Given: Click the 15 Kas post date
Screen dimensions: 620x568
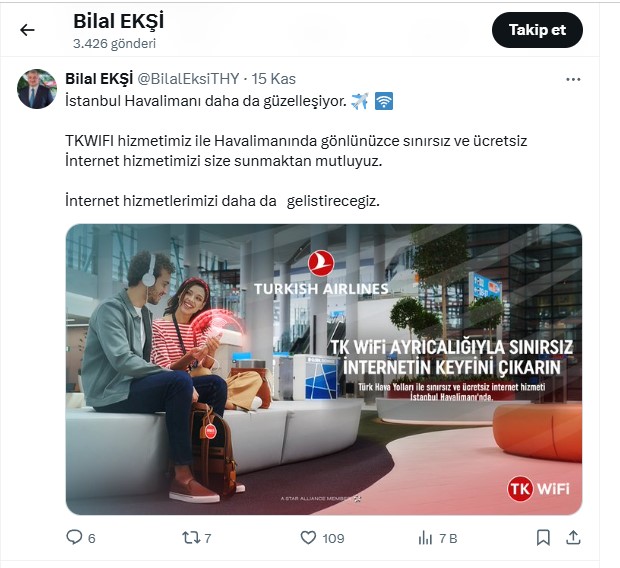Looking at the screenshot, I should [x=274, y=79].
